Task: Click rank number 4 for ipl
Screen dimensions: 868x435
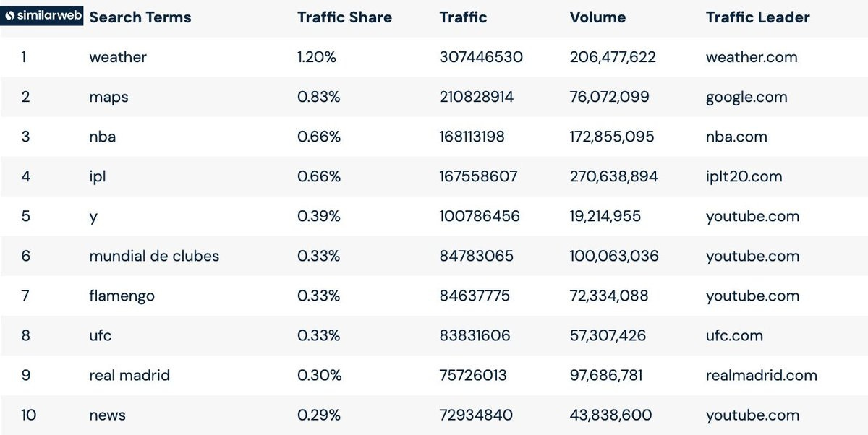Action: pyautogui.click(x=26, y=176)
